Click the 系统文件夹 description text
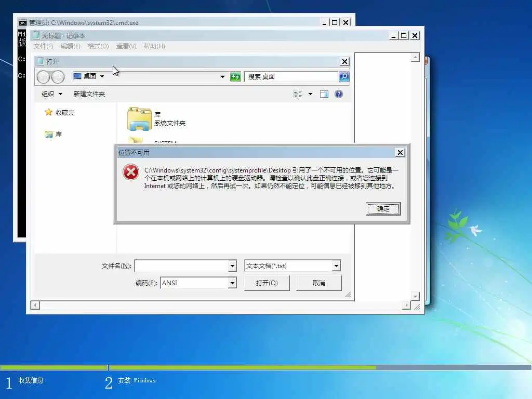532x399 pixels. point(170,123)
